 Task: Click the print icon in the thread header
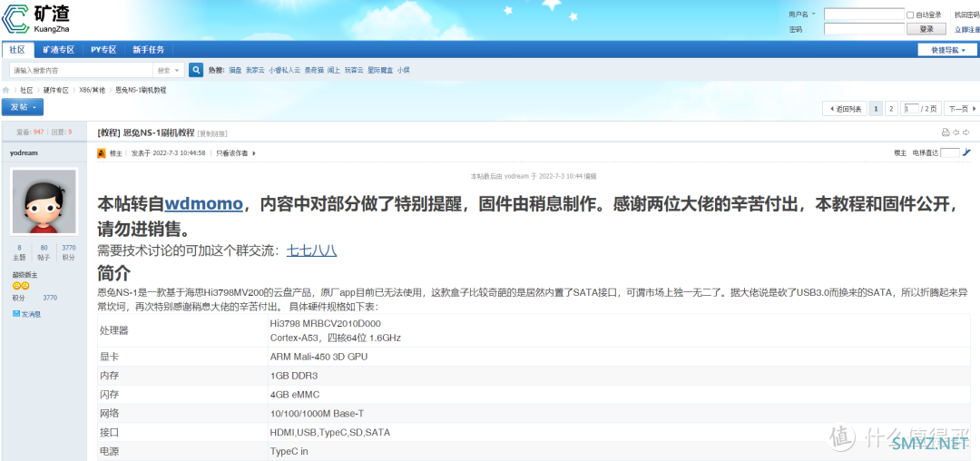945,132
